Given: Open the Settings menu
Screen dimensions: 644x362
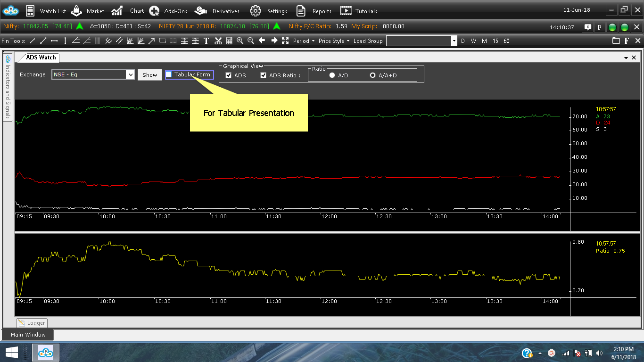Looking at the screenshot, I should [268, 11].
